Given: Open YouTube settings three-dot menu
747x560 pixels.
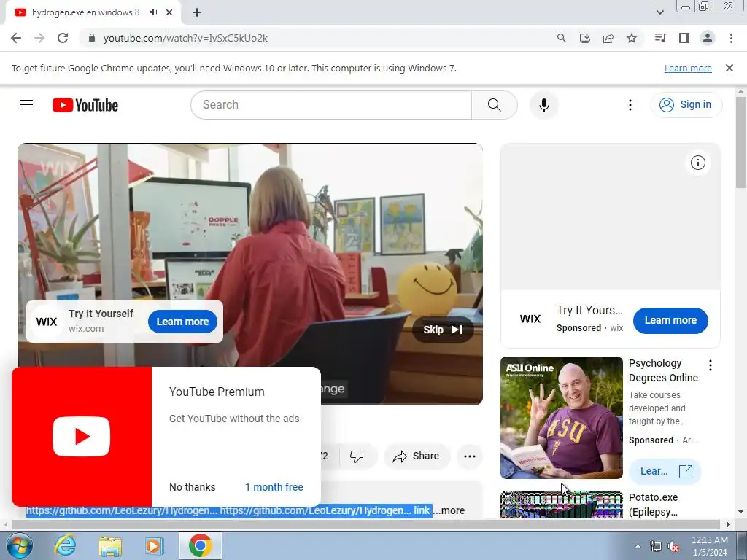Looking at the screenshot, I should pyautogui.click(x=630, y=105).
